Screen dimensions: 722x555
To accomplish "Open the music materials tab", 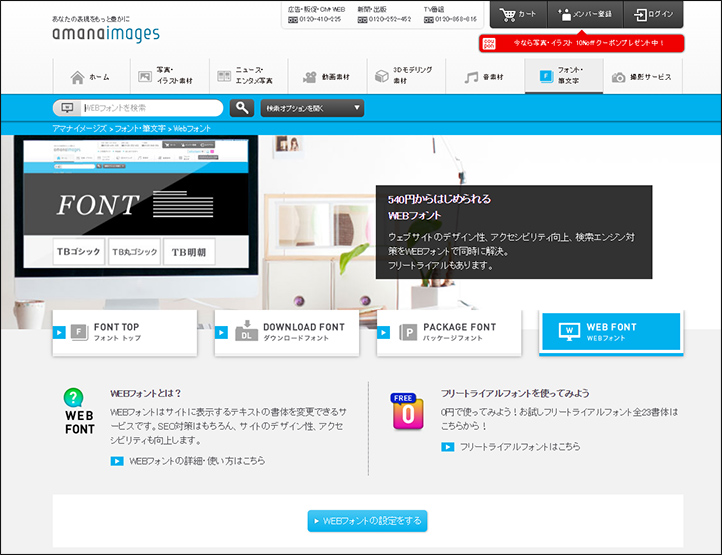I will point(485,77).
